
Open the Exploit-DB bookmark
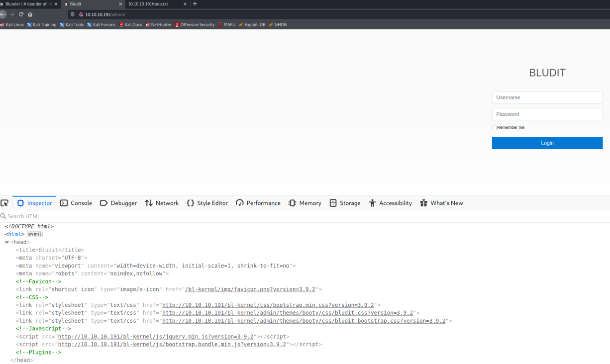coord(255,24)
